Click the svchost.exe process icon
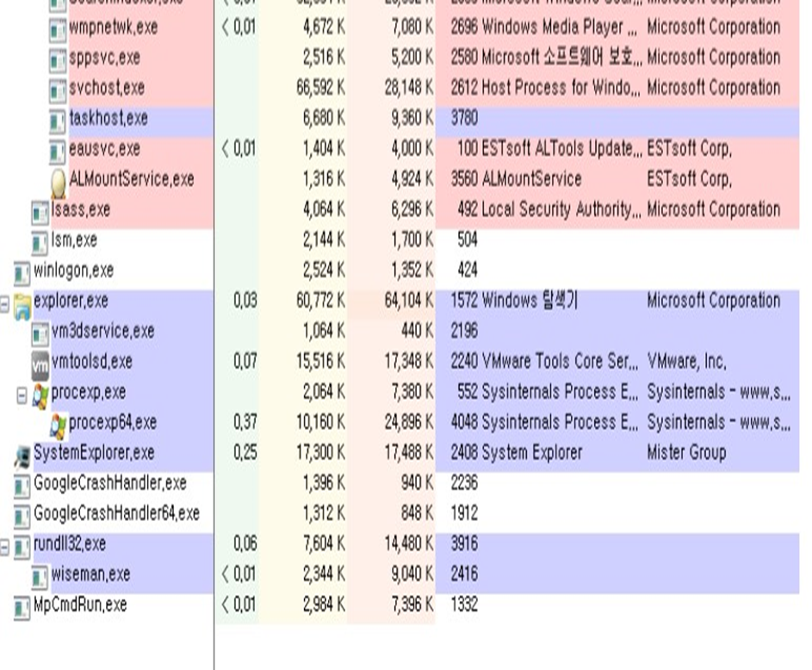 coord(58,91)
